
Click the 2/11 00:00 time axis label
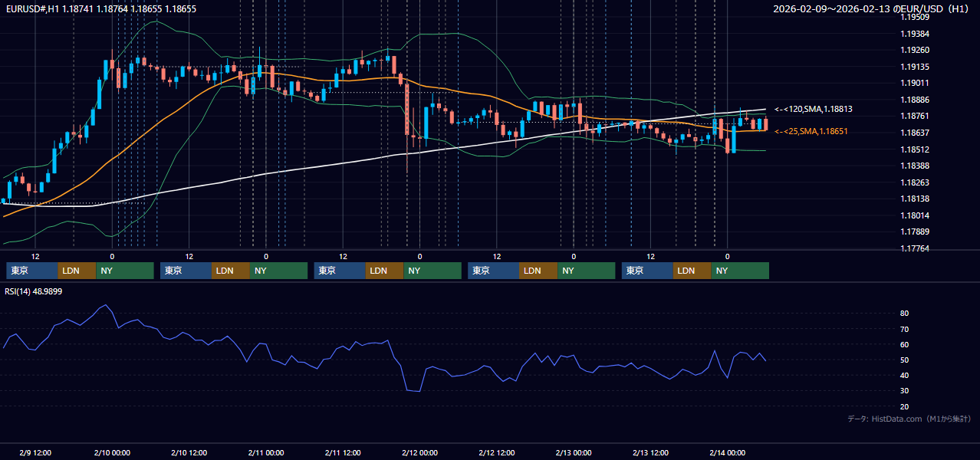(x=266, y=452)
